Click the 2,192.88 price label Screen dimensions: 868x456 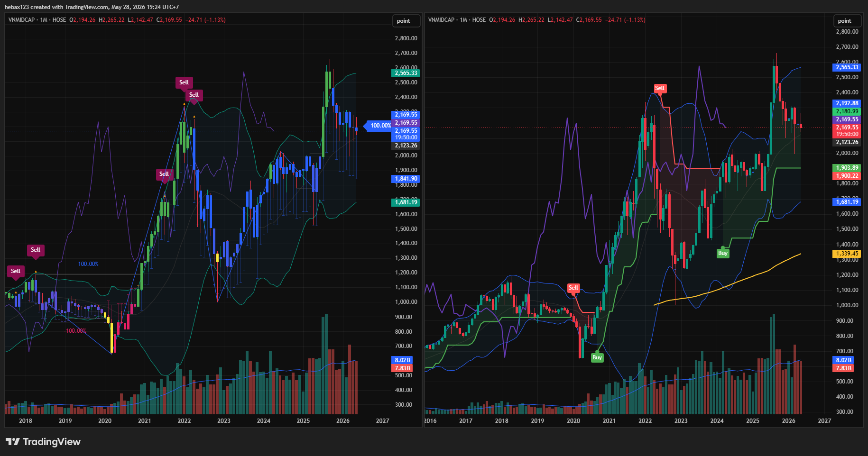(847, 103)
